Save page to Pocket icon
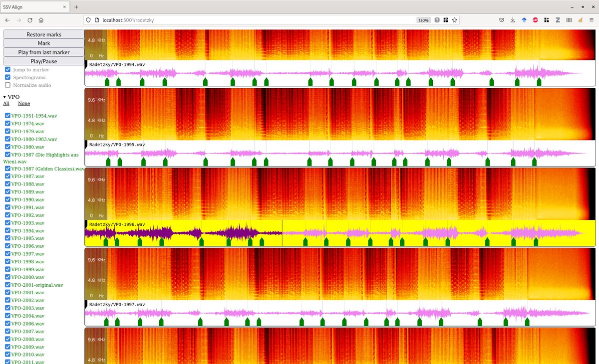599x364 pixels. pos(502,20)
